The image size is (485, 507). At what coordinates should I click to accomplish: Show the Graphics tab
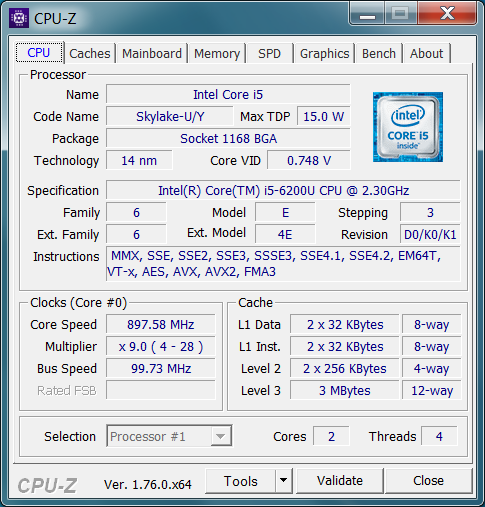pos(324,53)
